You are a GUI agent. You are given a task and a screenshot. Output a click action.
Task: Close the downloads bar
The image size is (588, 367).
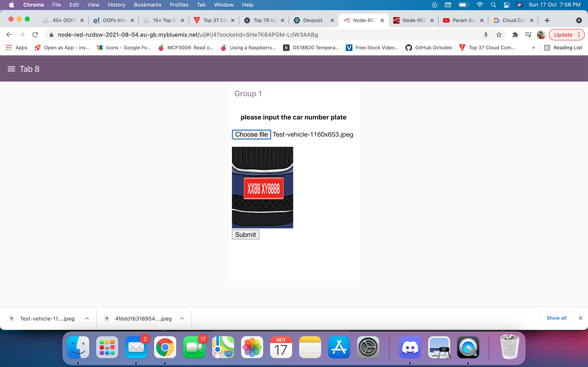point(580,318)
